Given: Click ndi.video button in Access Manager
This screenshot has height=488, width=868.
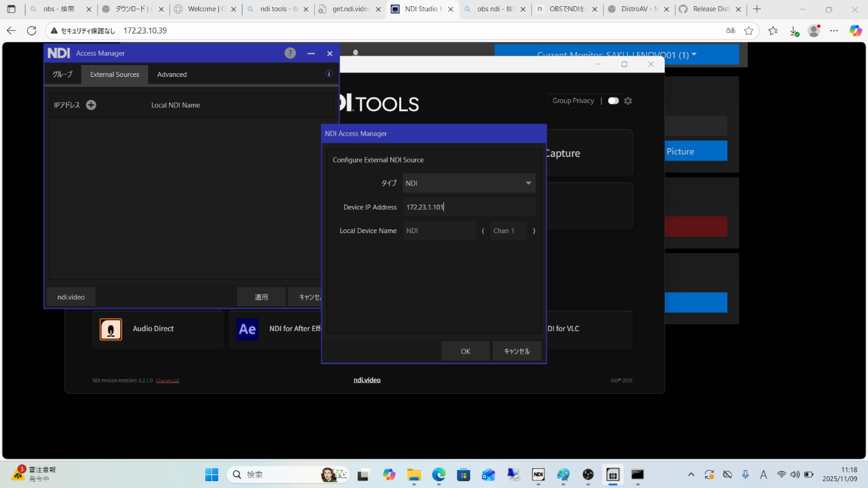Looking at the screenshot, I should pyautogui.click(x=71, y=297).
